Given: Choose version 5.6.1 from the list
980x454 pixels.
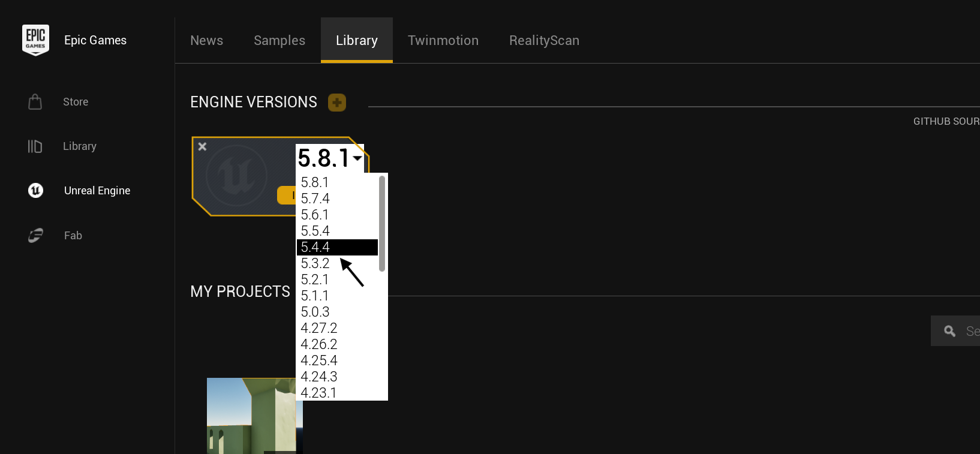Looking at the screenshot, I should 337,215.
